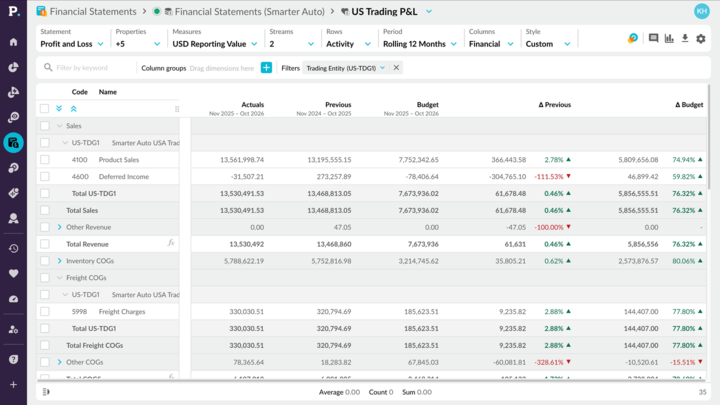Click the add column group plus button
The width and height of the screenshot is (720, 405).
point(266,68)
